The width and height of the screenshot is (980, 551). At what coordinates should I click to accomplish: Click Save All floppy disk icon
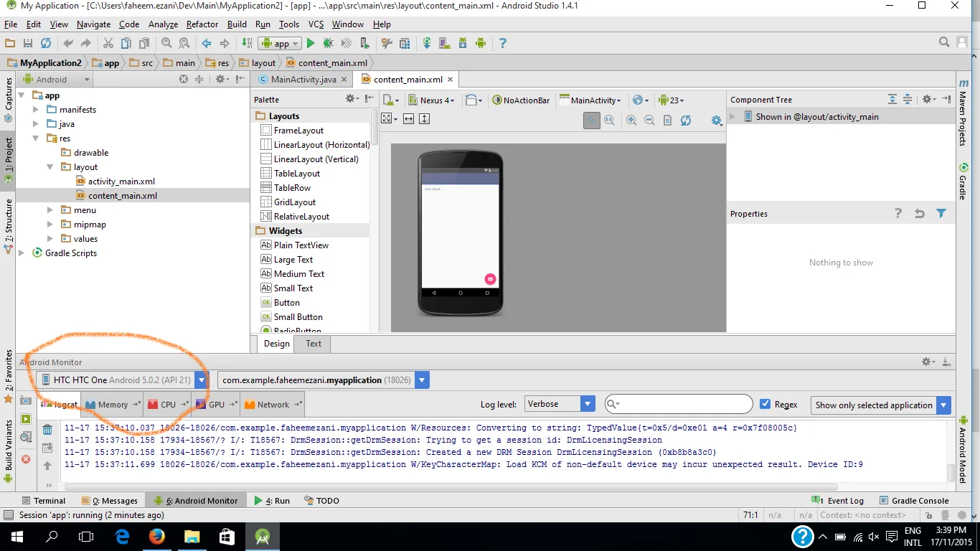click(x=28, y=44)
